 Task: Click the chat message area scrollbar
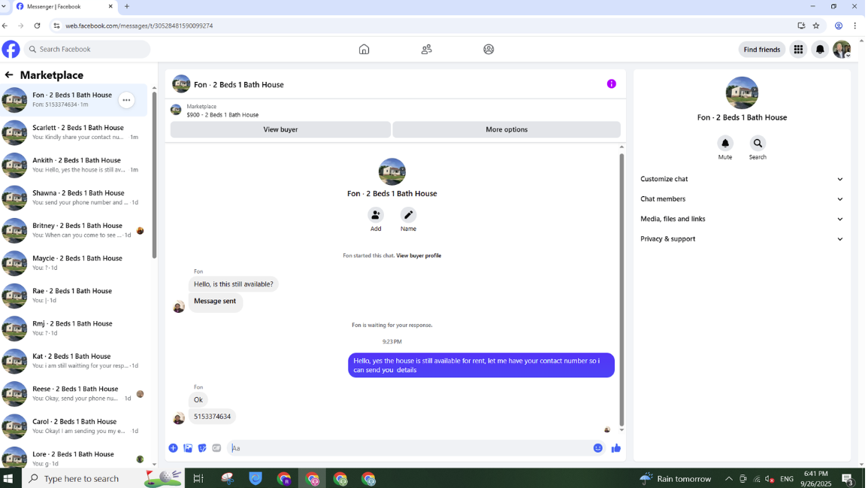[x=621, y=288]
